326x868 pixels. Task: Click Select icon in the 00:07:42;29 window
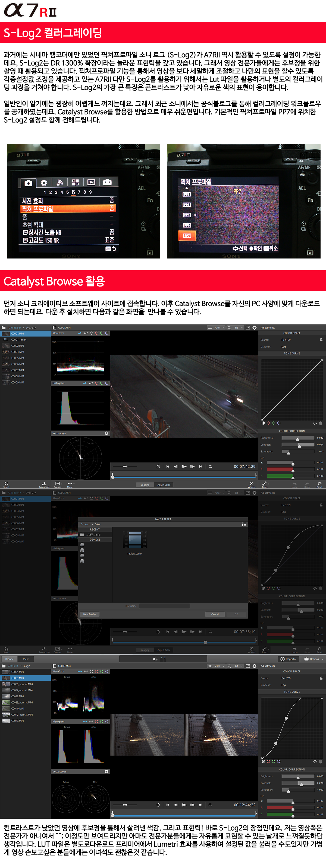(7, 484)
